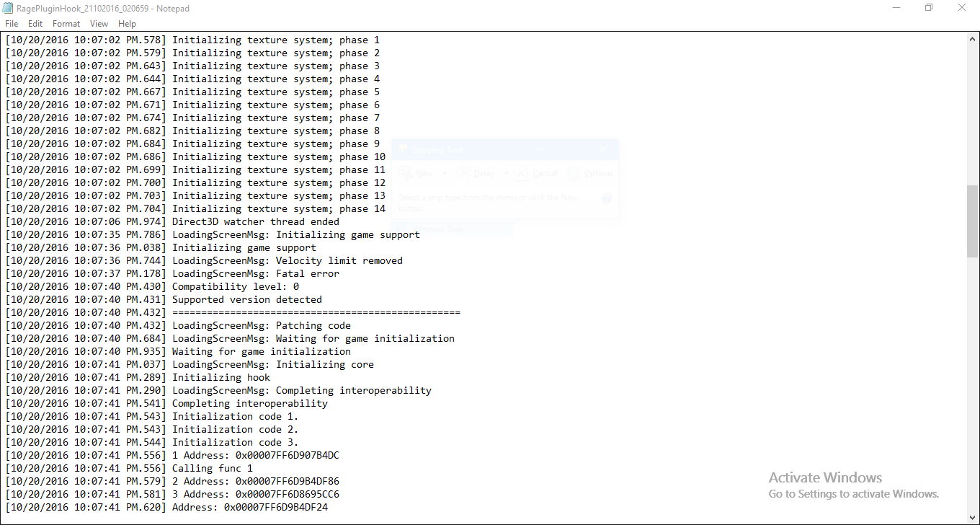The height and width of the screenshot is (525, 980).
Task: Click the 'texture system; phase 4' log line
Action: pos(192,79)
